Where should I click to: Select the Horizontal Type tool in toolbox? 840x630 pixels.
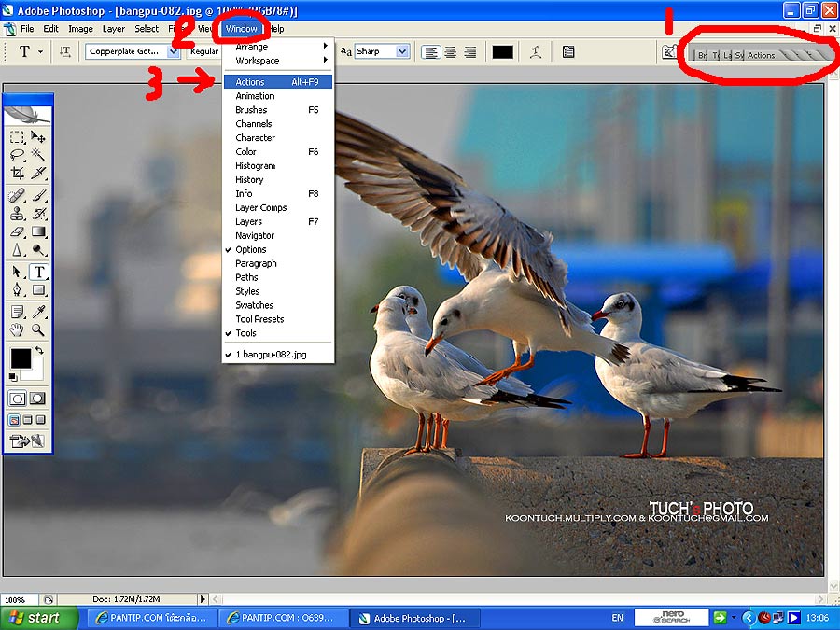(38, 273)
